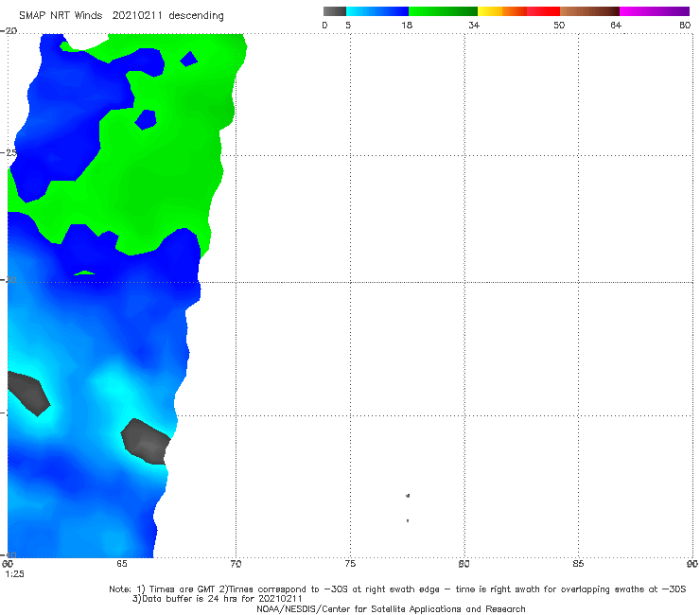Click longitude axis label 85

point(578,564)
